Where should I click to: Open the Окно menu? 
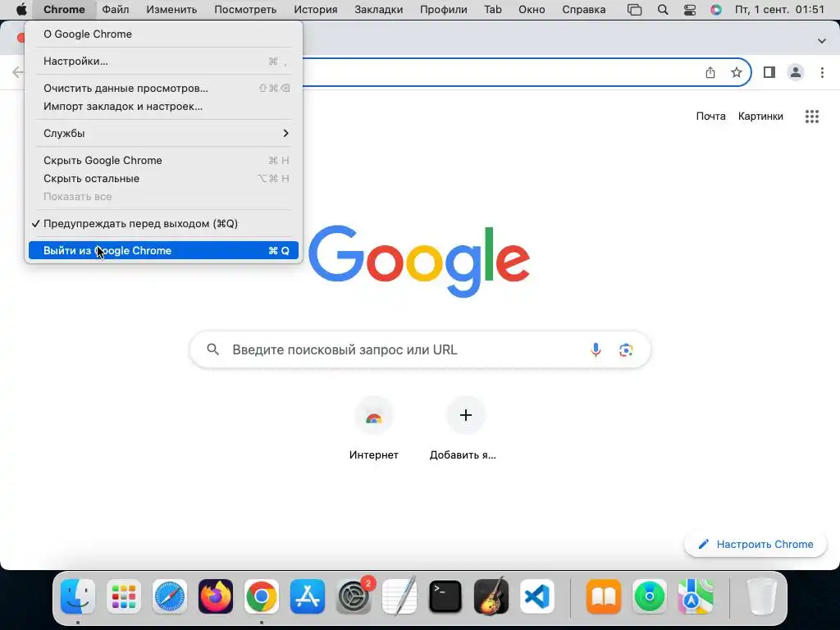coord(532,10)
